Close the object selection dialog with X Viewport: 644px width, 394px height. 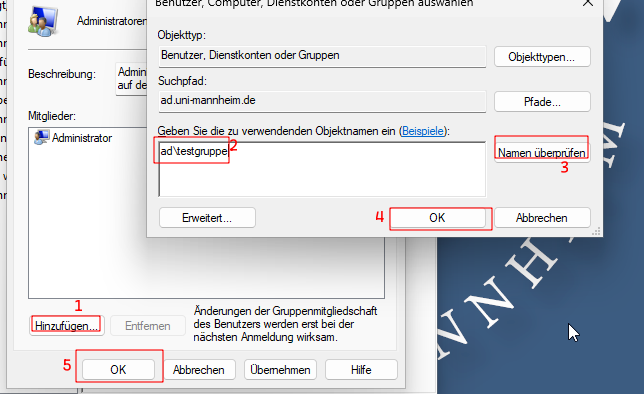coord(588,3)
